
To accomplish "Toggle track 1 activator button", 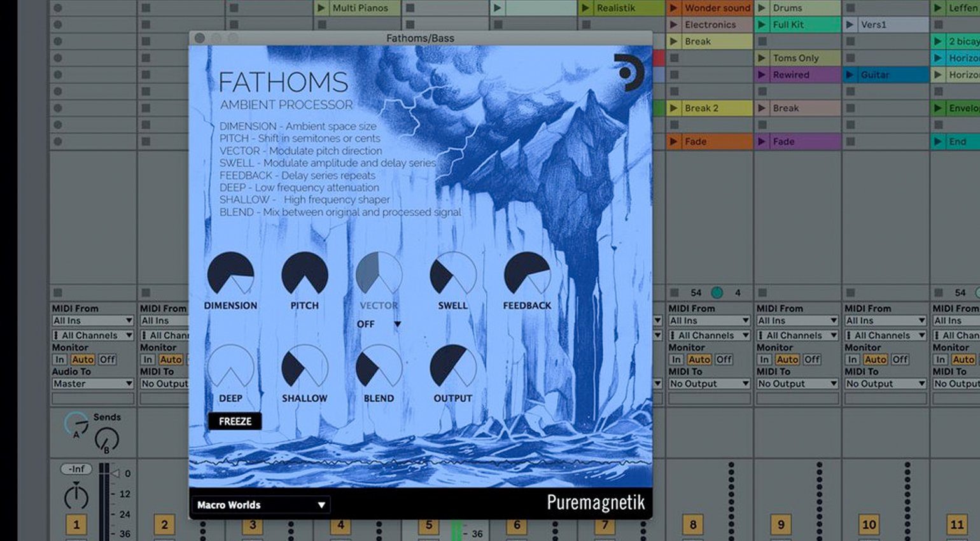I will pos(76,525).
